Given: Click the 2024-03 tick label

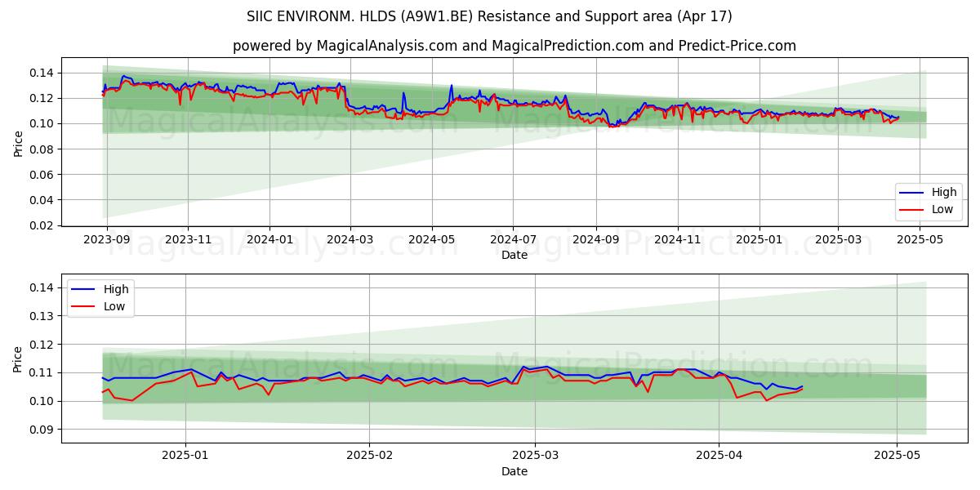Looking at the screenshot, I should coord(350,239).
